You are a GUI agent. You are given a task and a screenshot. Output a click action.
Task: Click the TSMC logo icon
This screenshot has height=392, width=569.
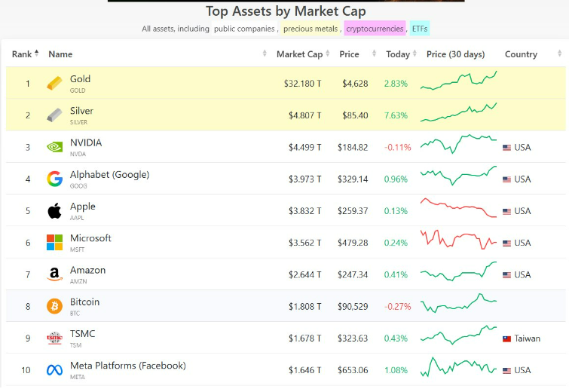(x=54, y=338)
